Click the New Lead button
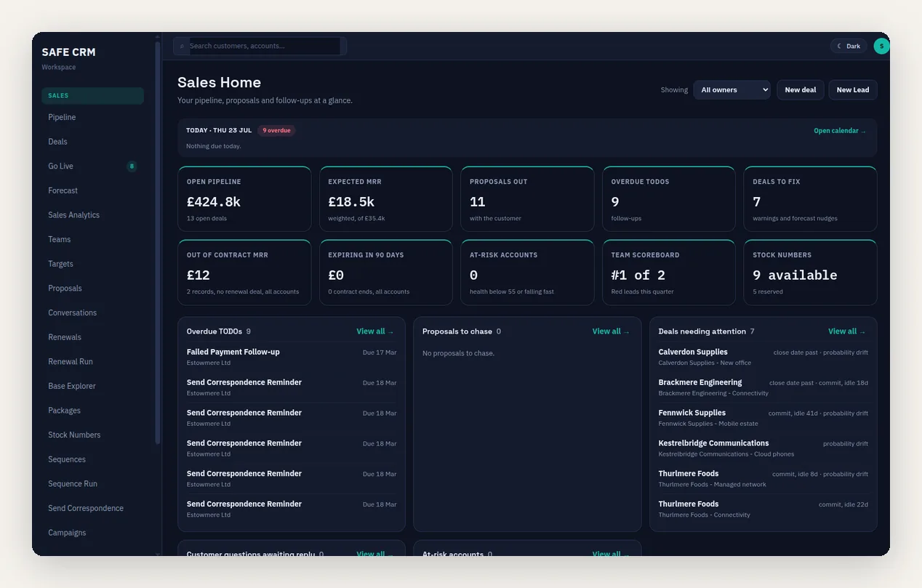The height and width of the screenshot is (588, 922). click(x=852, y=89)
